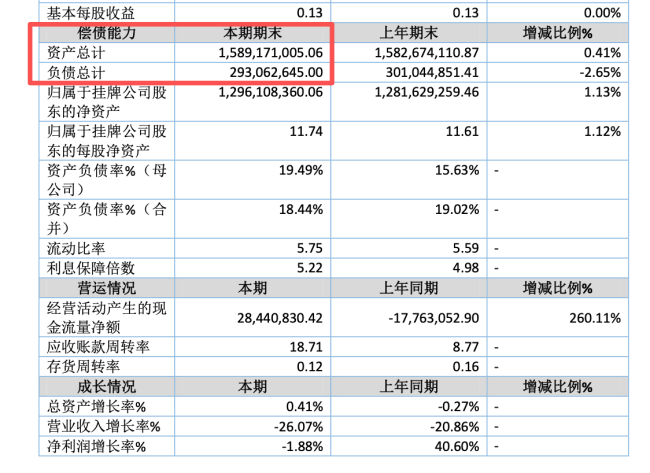Click the 上年期末 column header
Viewport: 650px width, 473px height.
click(x=409, y=33)
